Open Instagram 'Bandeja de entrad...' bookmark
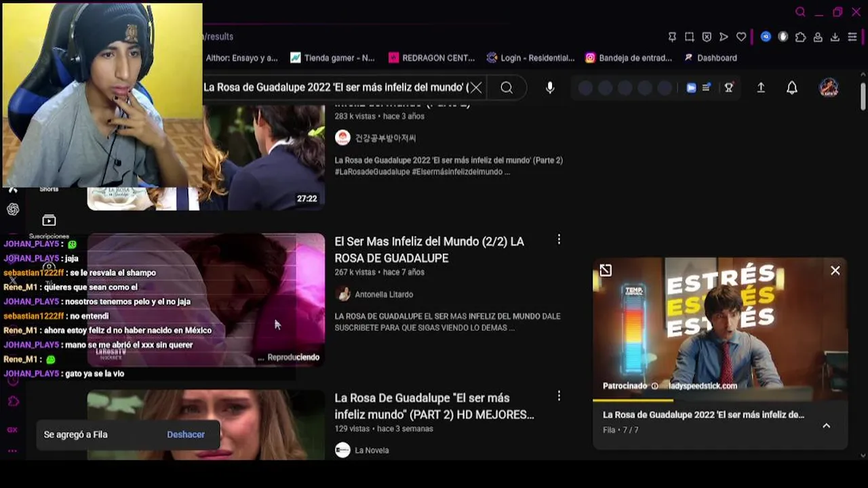The height and width of the screenshot is (488, 868). tap(629, 58)
